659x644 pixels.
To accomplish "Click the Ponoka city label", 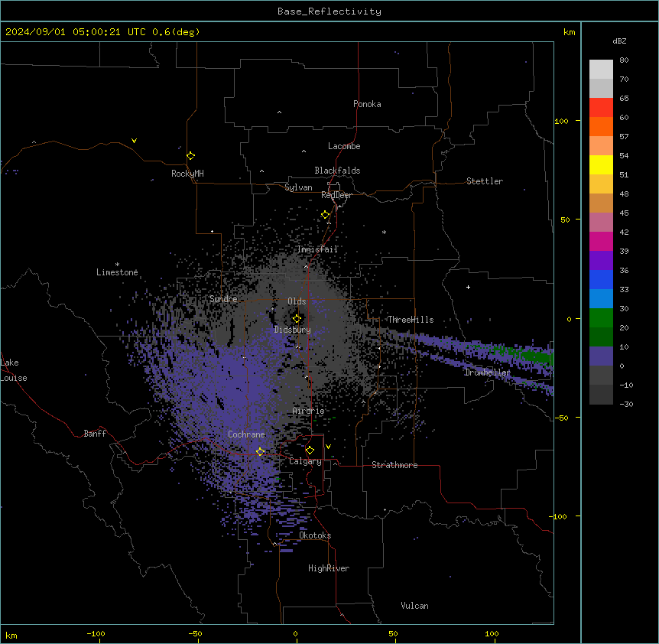I will pos(367,104).
